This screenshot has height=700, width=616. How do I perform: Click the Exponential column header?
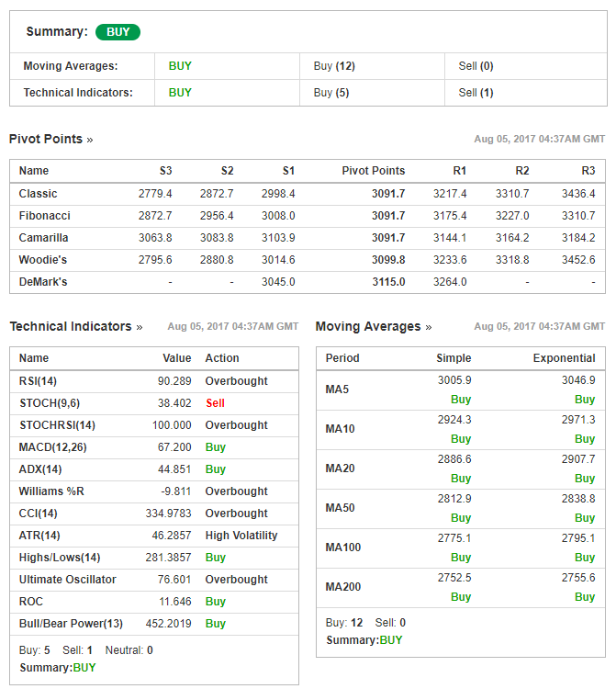(564, 358)
